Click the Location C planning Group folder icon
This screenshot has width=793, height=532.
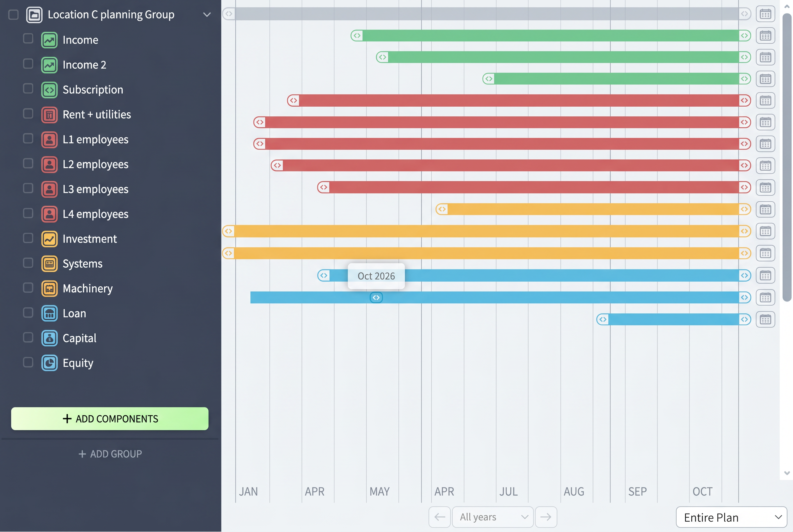34,15
